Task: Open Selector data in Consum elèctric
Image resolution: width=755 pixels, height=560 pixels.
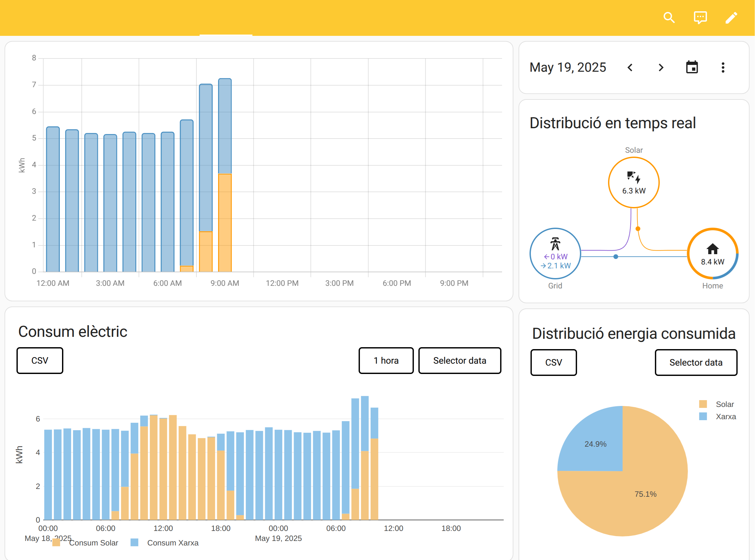Action: 459,360
